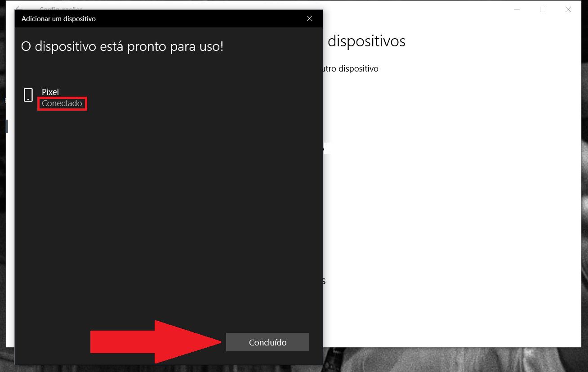This screenshot has height=372, width=588.
Task: Click the back arrow in Configurações
Action: click(x=18, y=8)
